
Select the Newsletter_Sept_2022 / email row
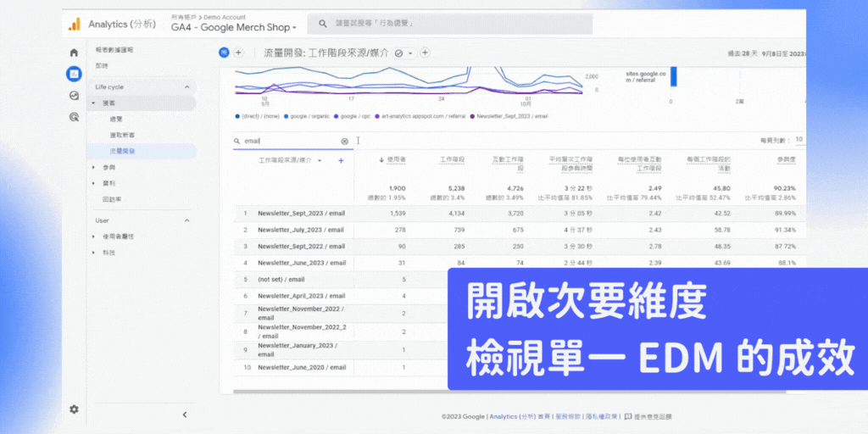[520, 247]
